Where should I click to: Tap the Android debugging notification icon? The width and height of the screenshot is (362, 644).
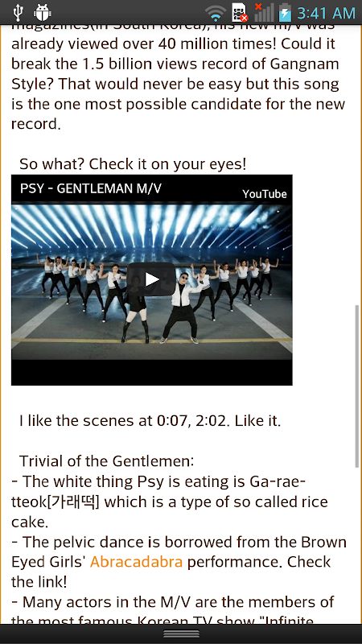(x=43, y=13)
